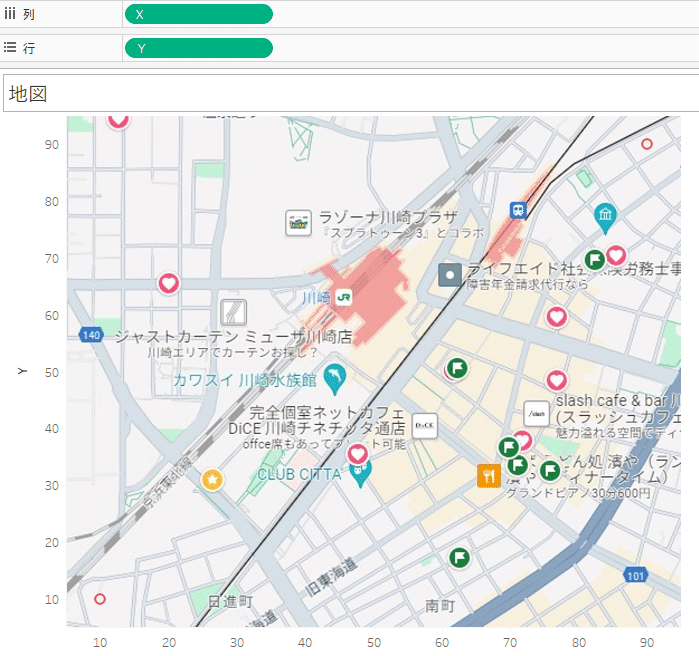Select the 地図 sheet title
The width and height of the screenshot is (699, 656).
pyautogui.click(x=28, y=94)
